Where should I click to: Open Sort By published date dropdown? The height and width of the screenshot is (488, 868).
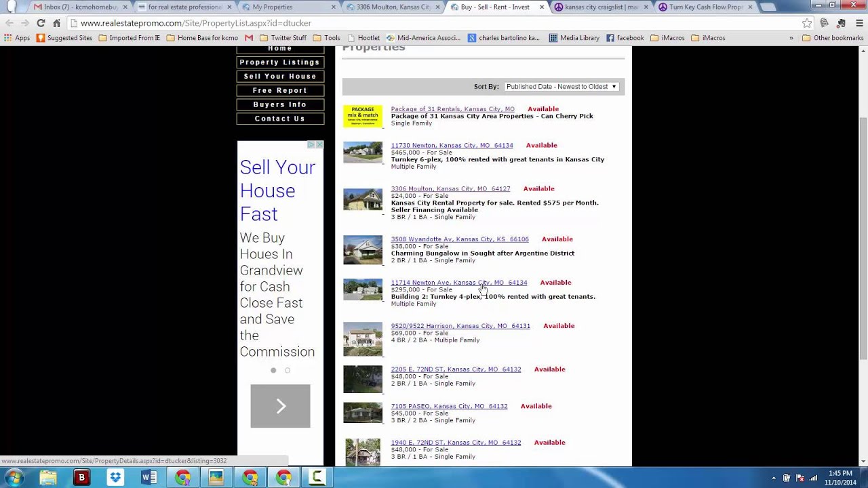click(561, 87)
